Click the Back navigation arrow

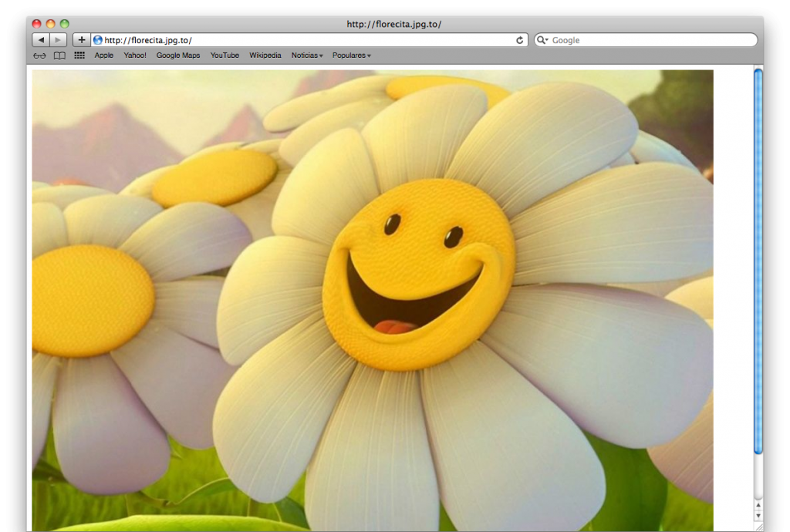[x=41, y=40]
